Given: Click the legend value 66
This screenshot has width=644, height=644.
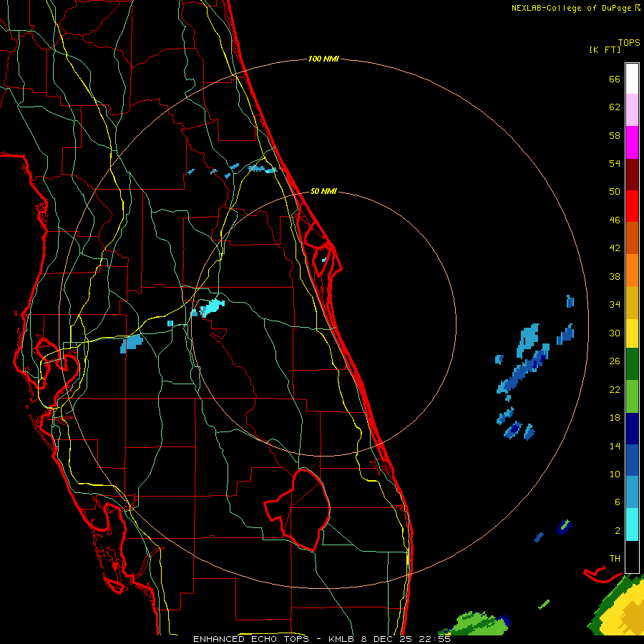Looking at the screenshot, I should pos(615,79).
